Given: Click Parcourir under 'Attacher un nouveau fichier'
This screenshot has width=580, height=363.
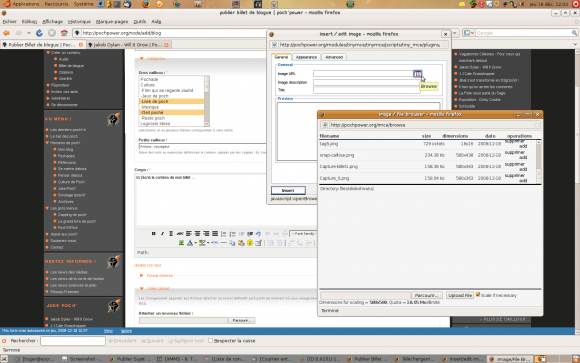Looking at the screenshot, I should click(x=242, y=320).
